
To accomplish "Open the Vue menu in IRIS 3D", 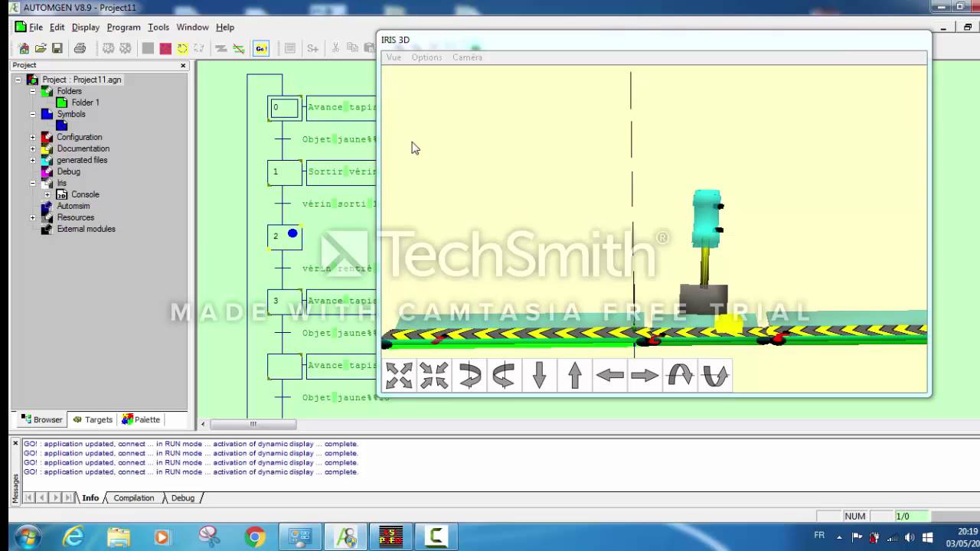I will [394, 57].
